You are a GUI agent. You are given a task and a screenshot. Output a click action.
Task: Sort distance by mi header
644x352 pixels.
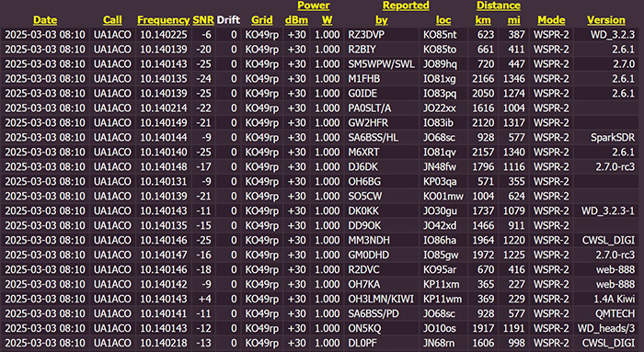tap(513, 20)
